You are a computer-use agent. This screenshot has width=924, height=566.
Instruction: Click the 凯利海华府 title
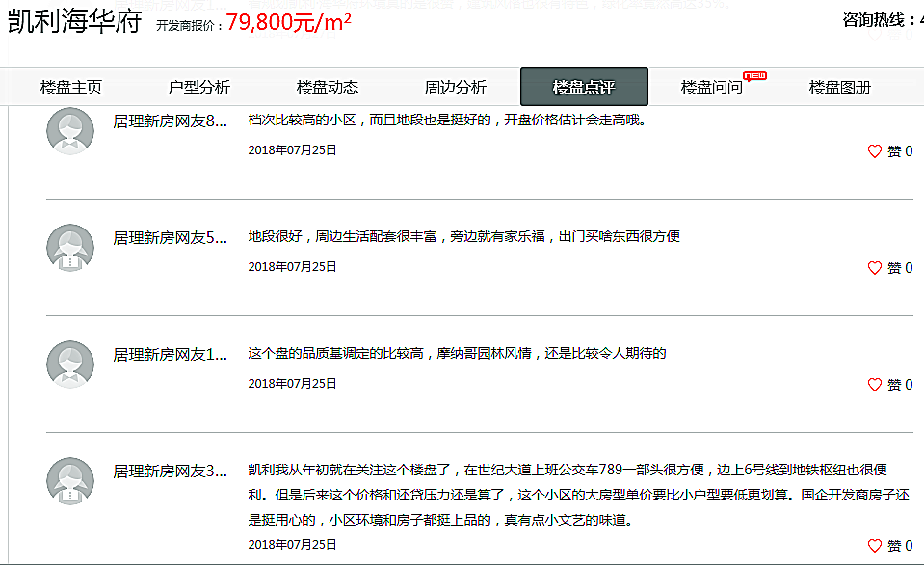75,23
